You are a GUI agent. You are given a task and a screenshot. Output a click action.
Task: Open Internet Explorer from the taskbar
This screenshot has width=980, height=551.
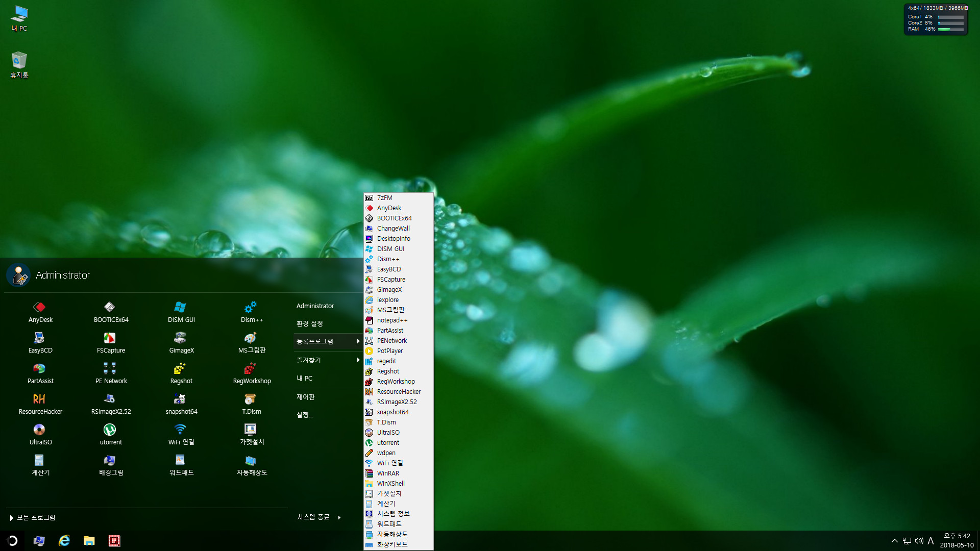[64, 541]
